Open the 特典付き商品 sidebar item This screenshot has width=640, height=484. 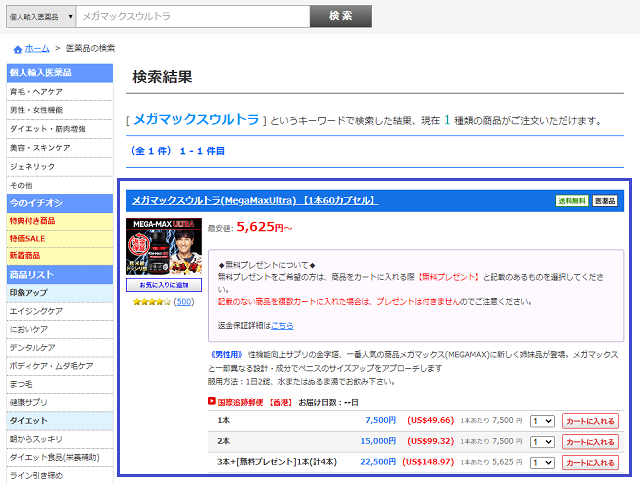tap(60, 221)
